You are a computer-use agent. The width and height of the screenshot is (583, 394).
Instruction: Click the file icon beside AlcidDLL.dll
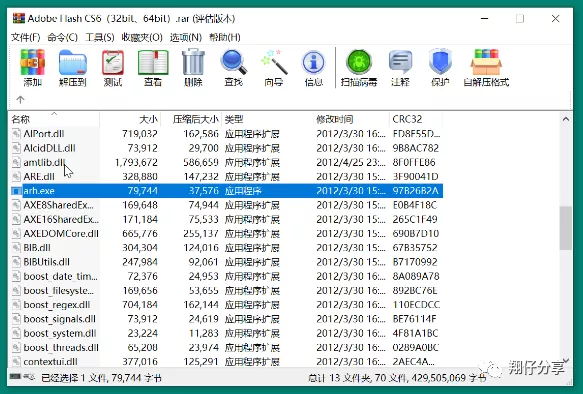[x=16, y=148]
